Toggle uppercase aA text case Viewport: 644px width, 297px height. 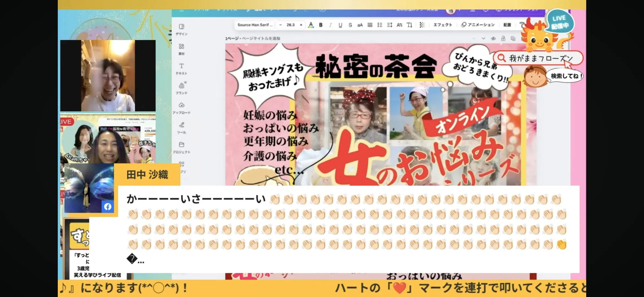[x=360, y=25]
